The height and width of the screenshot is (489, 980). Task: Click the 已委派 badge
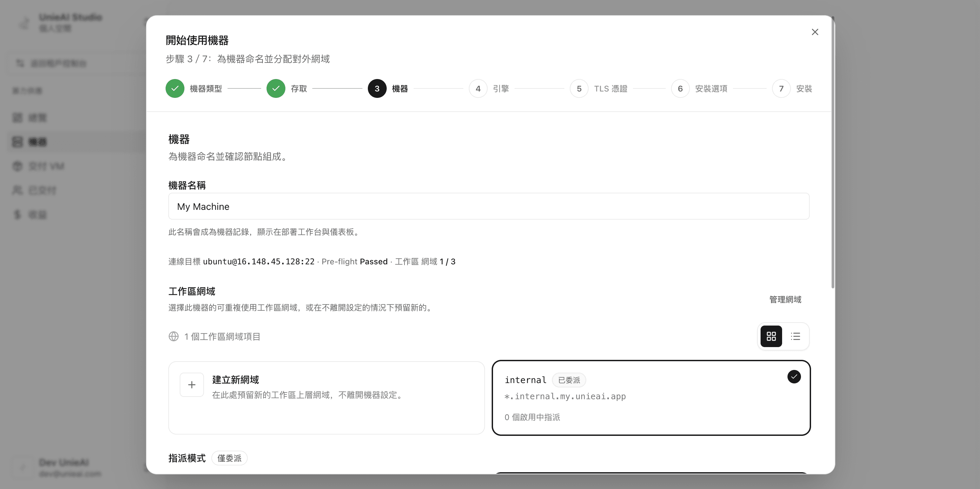569,380
